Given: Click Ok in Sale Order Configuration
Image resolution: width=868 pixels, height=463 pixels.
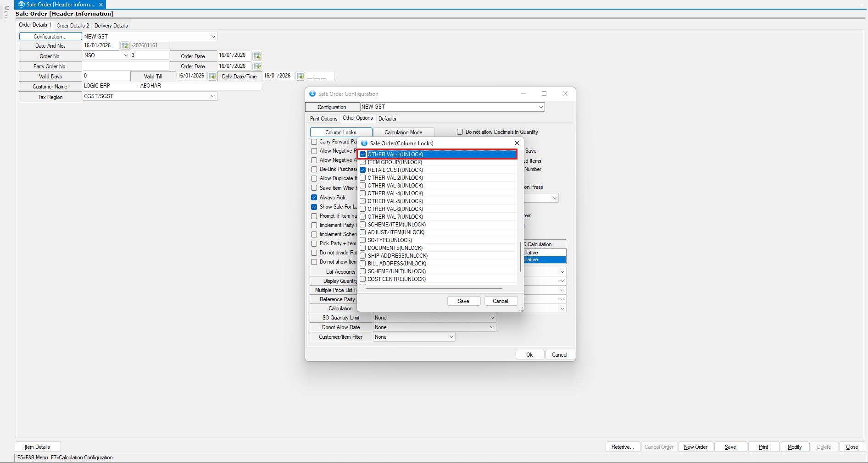Looking at the screenshot, I should [529, 355].
